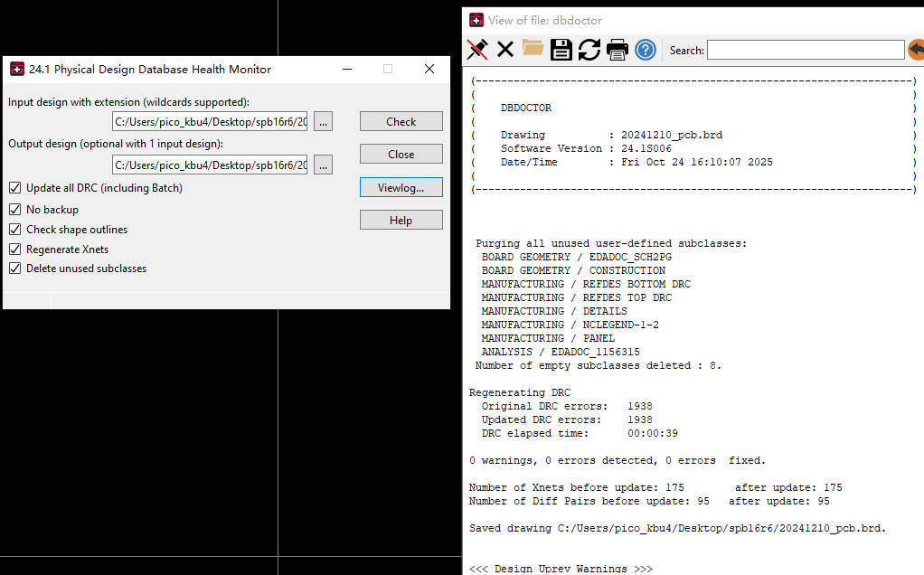Click 'DRC elapsed time: 00:00:39' line
Screen dimensions: 924x575
[580, 433]
